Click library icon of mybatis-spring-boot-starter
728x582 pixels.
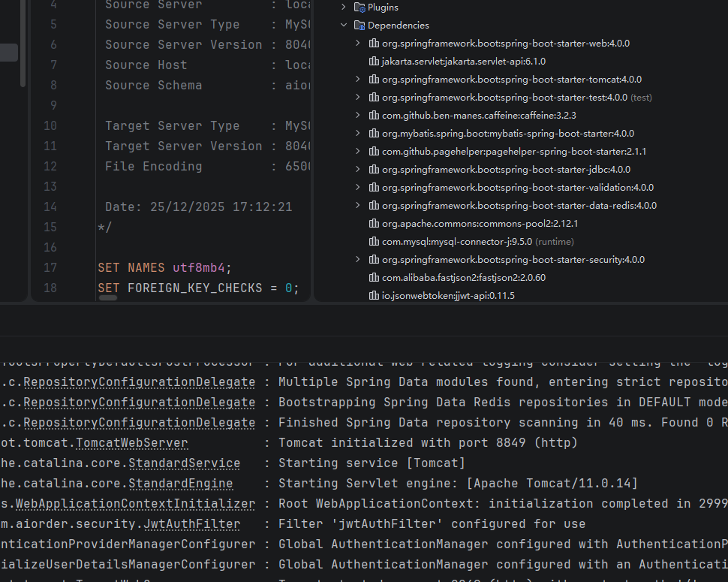point(374,134)
